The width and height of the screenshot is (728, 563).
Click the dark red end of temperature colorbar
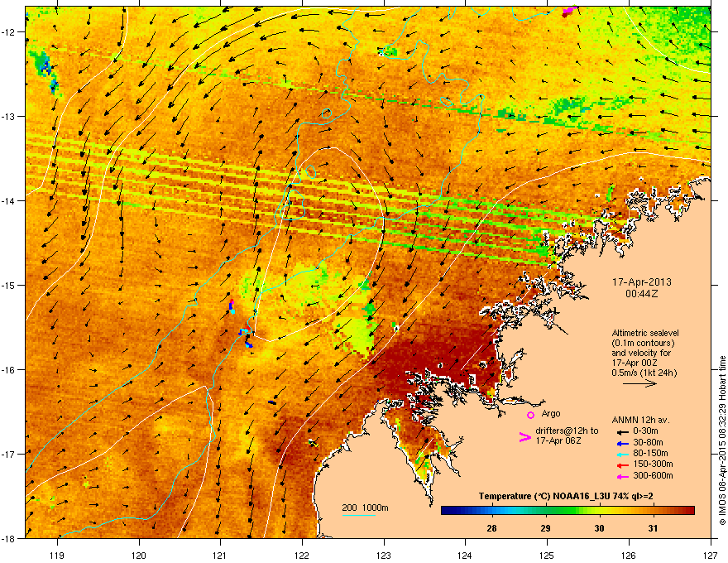pos(690,511)
